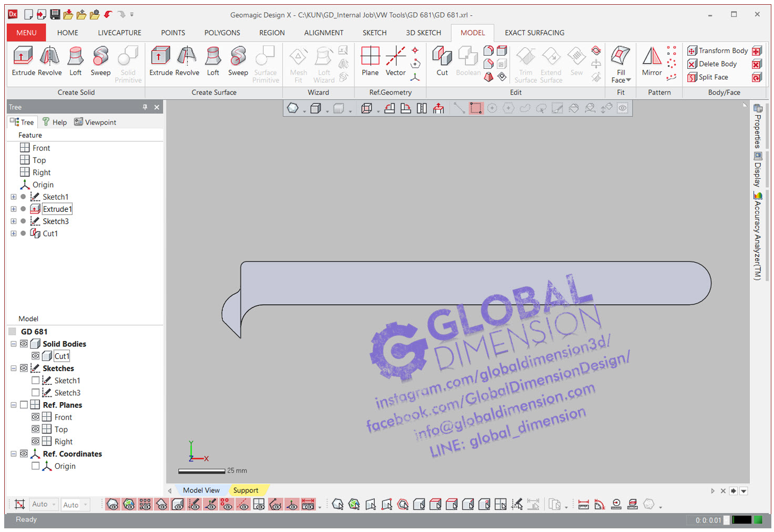Collapse the Solid Bodies group
Image resolution: width=774 pixels, height=532 pixels.
coord(14,344)
